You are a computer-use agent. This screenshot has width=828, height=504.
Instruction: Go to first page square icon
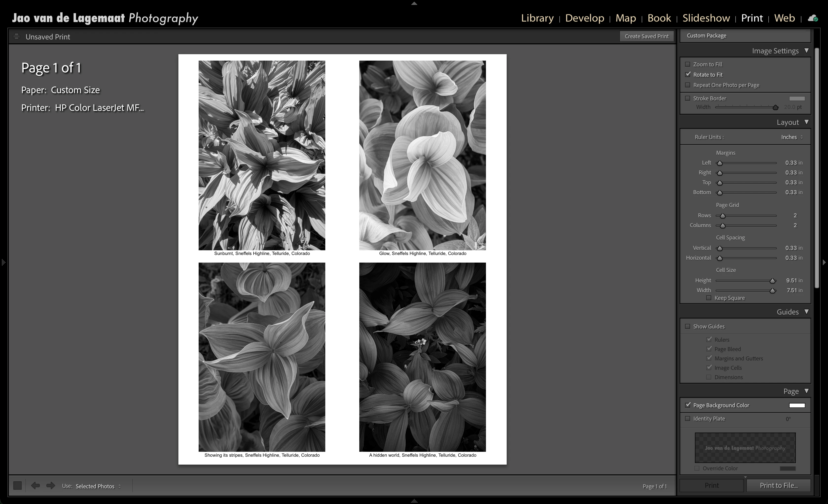[x=17, y=486]
